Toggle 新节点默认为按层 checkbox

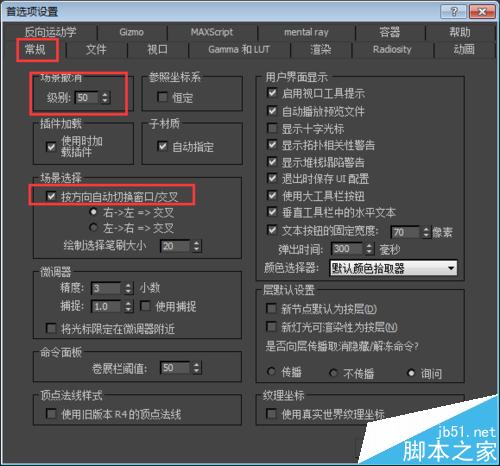[271, 308]
